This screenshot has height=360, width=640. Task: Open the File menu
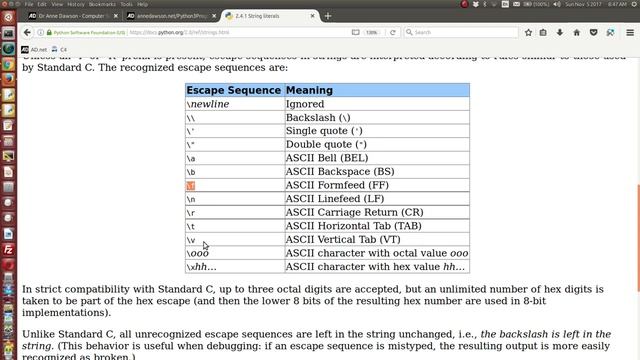coord(29,4)
